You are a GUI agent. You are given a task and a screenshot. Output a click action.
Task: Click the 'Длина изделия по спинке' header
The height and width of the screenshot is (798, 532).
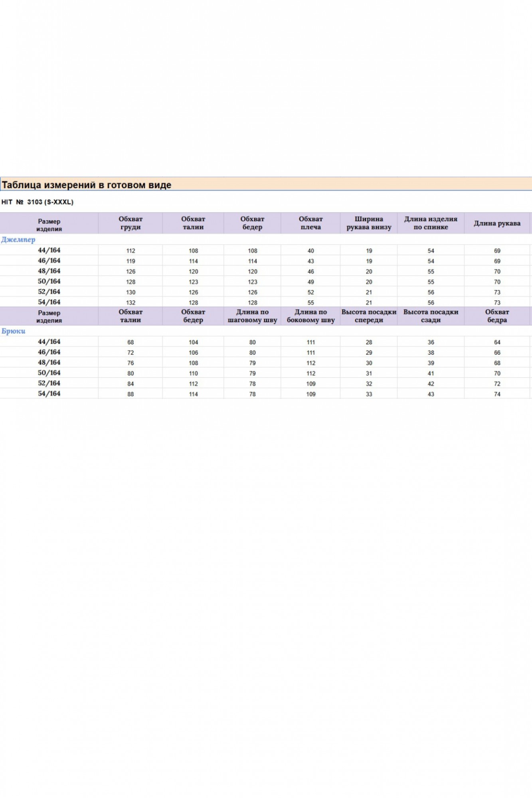click(431, 223)
